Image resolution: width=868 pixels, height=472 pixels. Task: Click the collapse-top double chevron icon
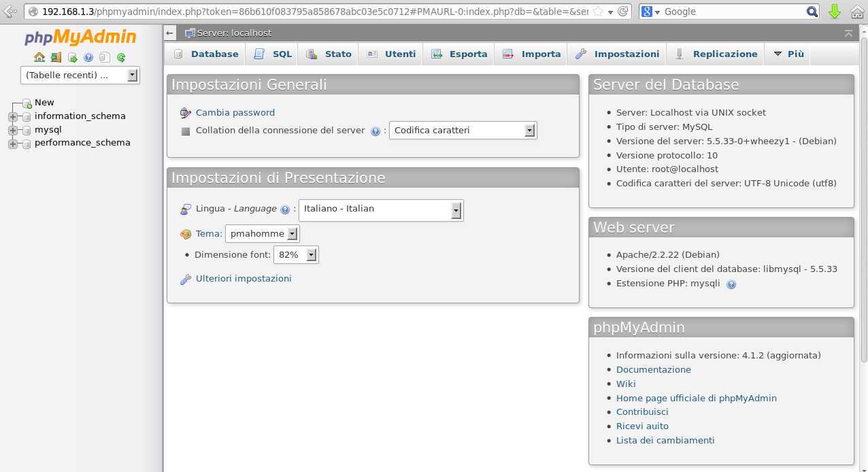click(848, 33)
